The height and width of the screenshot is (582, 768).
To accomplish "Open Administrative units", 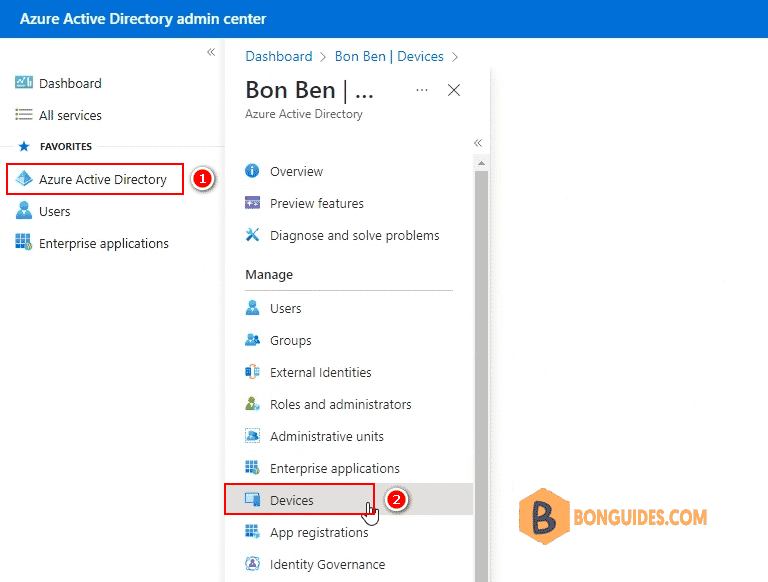I will (x=327, y=436).
